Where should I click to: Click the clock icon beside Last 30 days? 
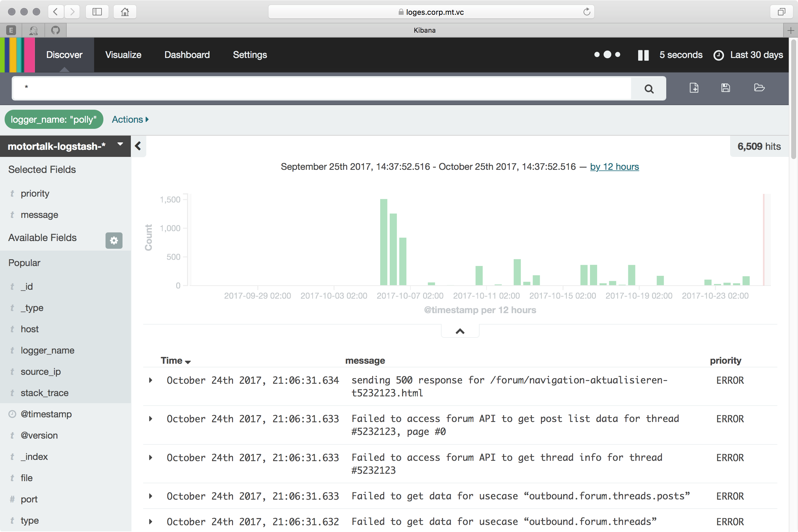click(x=719, y=55)
